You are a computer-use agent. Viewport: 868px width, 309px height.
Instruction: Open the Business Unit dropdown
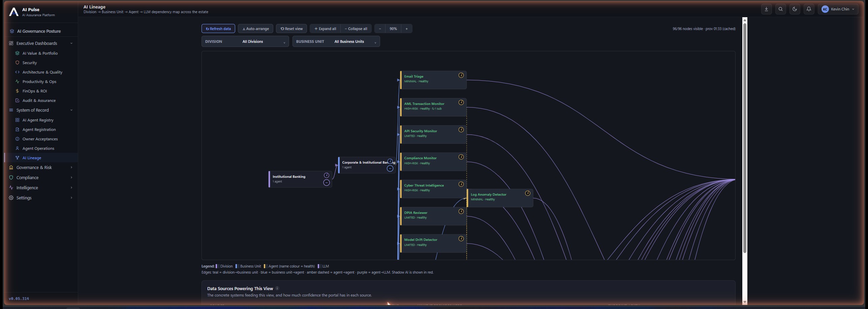(x=336, y=41)
